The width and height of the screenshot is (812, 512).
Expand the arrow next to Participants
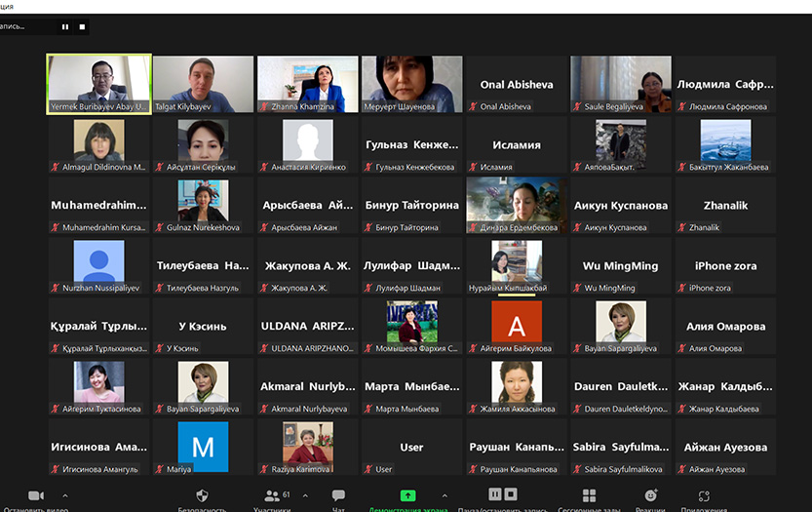tap(304, 495)
